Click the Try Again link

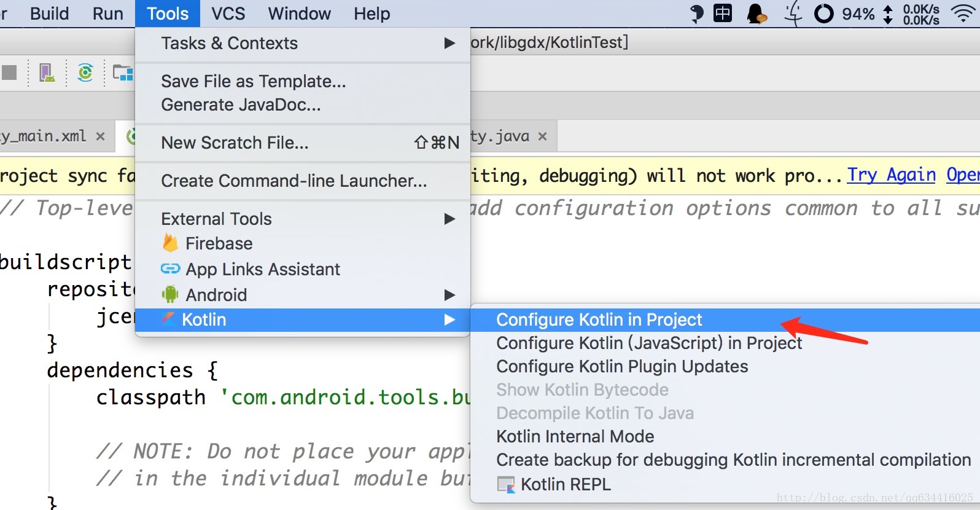click(892, 175)
